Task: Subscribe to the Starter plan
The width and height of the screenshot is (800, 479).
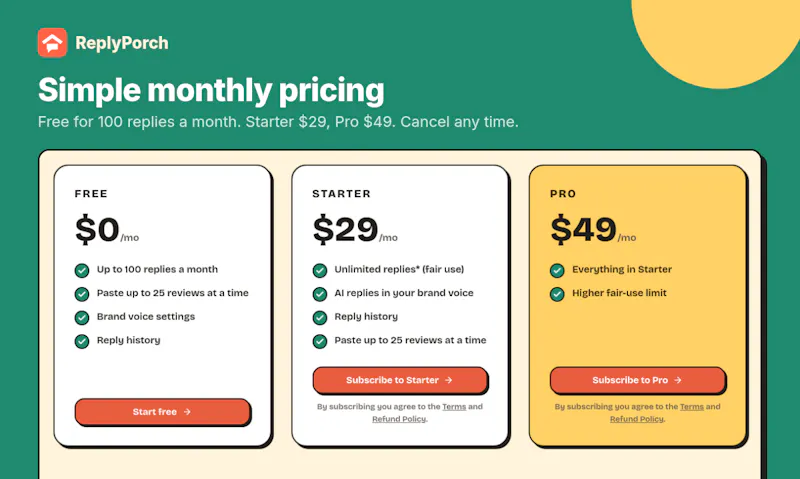Action: point(400,380)
